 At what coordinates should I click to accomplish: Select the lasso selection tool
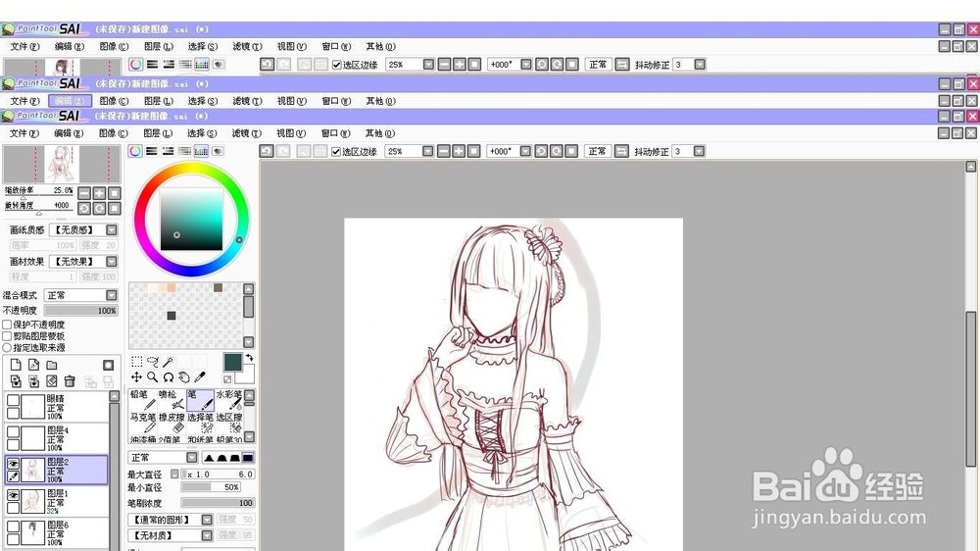pyautogui.click(x=153, y=362)
